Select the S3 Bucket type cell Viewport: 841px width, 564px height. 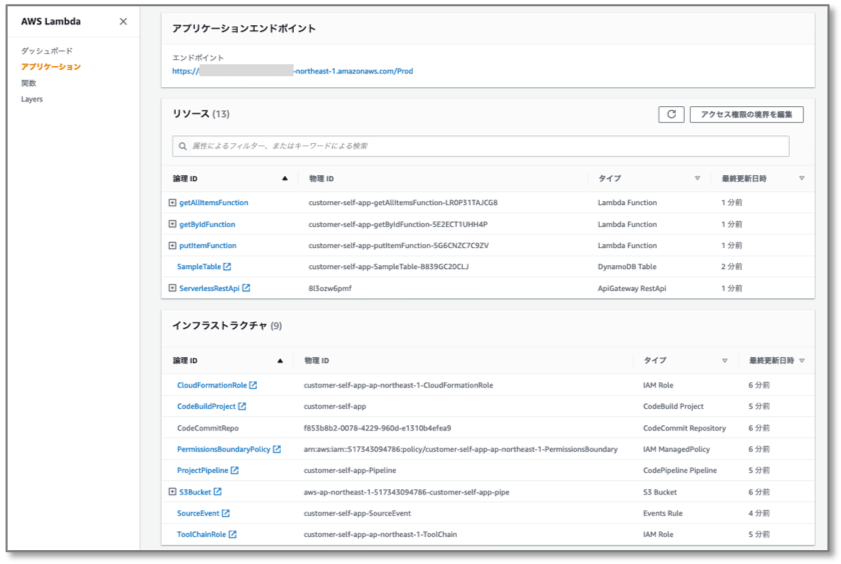tap(660, 492)
